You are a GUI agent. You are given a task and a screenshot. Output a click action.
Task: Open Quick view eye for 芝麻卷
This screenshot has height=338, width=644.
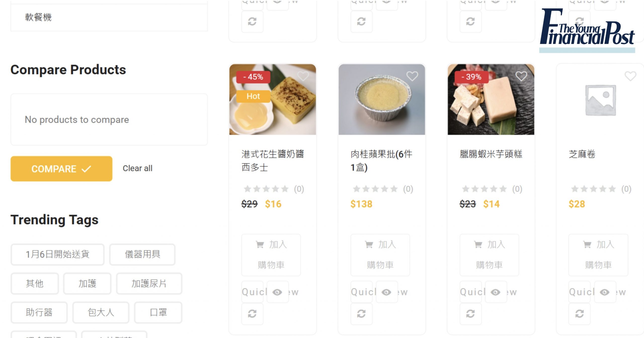(605, 292)
